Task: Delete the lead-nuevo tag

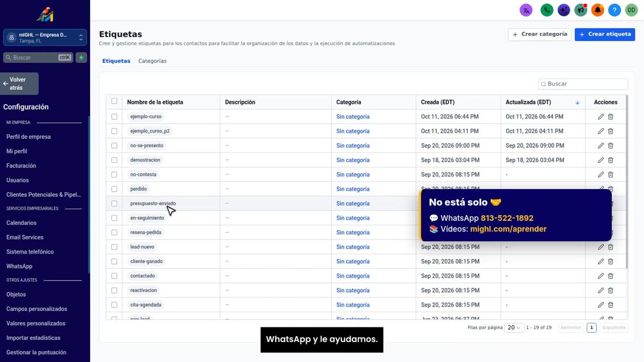Action: coord(611,247)
